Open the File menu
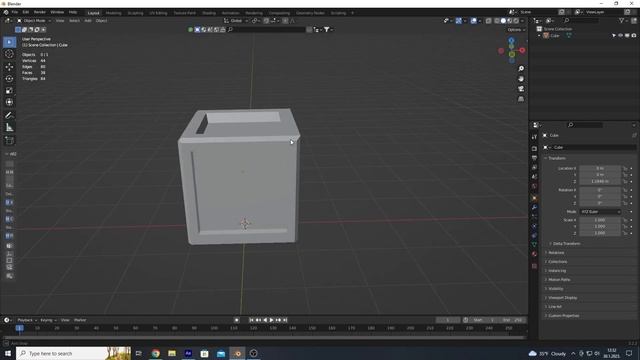This screenshot has height=360, width=640. coord(15,12)
